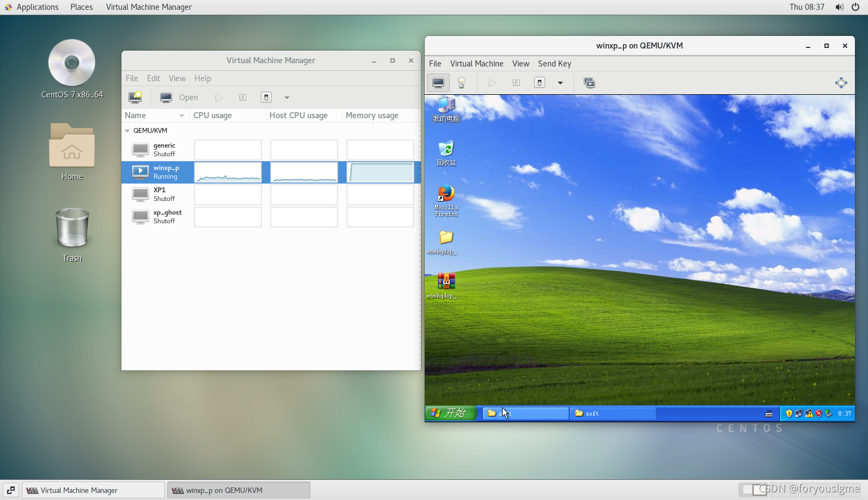Viewport: 868px width, 500px height.
Task: Click CentOS 7 x86_64 disc desktop icon
Action: 72,69
